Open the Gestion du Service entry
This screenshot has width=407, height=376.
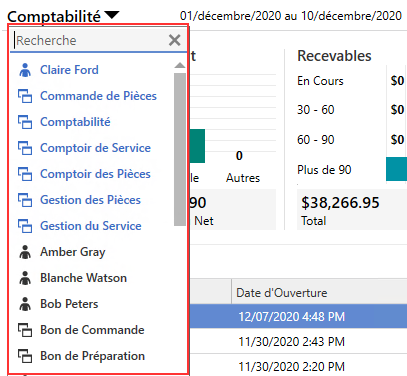point(91,226)
